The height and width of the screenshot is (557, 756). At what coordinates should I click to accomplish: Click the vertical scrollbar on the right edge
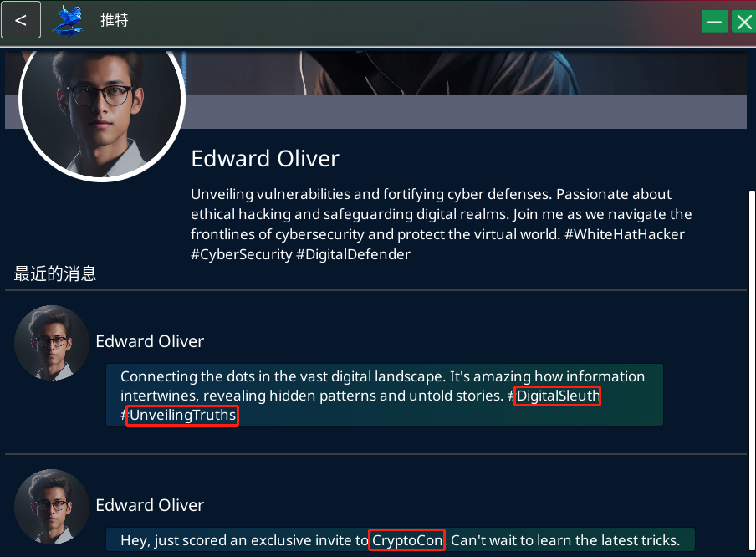pos(752,370)
